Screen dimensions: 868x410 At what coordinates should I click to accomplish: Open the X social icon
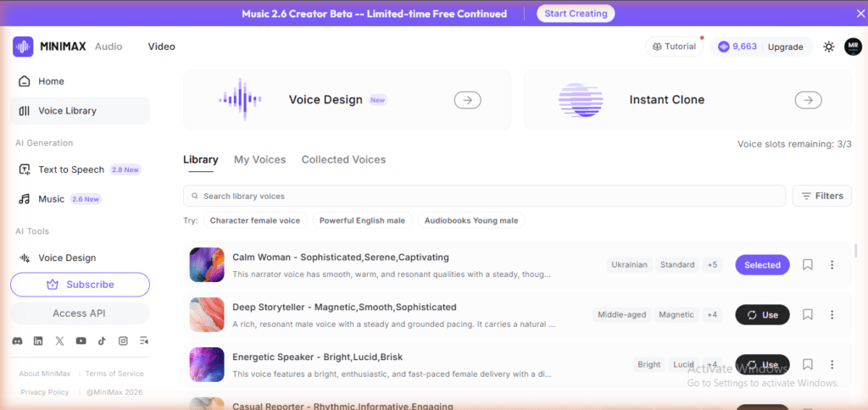pos(60,341)
